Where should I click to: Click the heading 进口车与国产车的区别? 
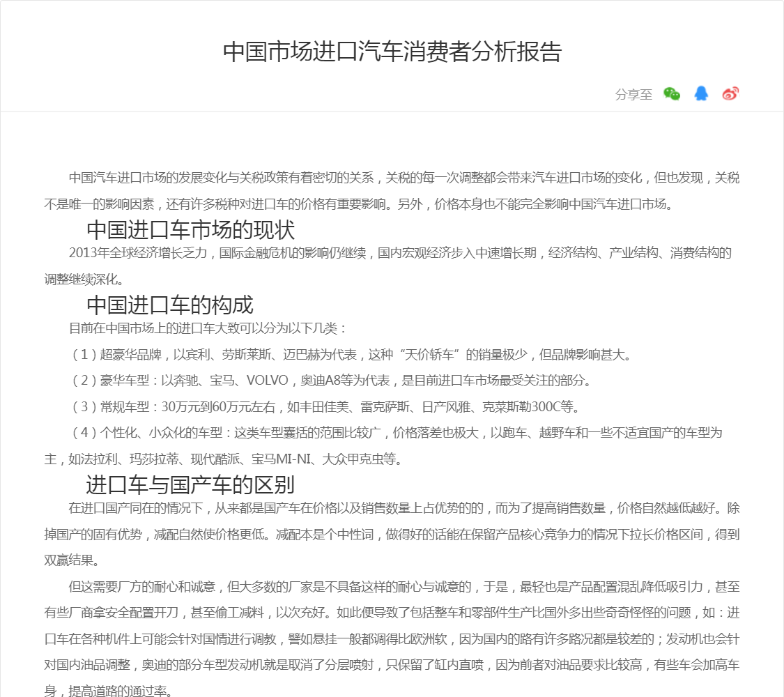[x=190, y=484]
